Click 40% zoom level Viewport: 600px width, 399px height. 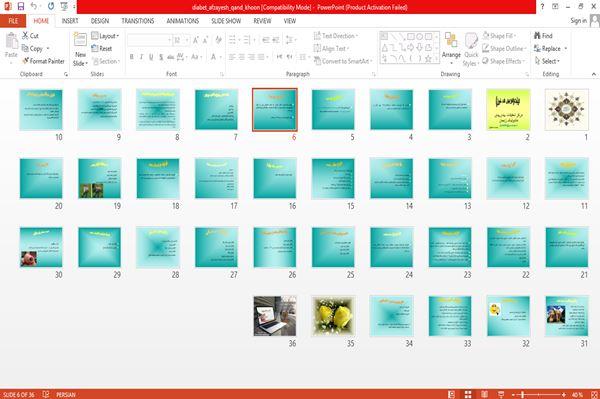tap(577, 394)
